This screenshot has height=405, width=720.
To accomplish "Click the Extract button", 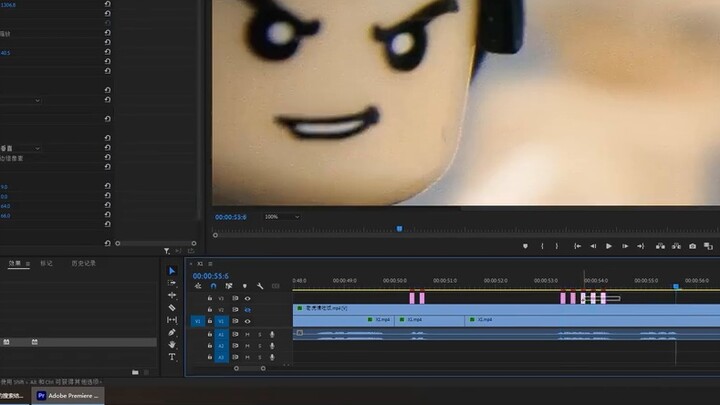I will (676, 246).
